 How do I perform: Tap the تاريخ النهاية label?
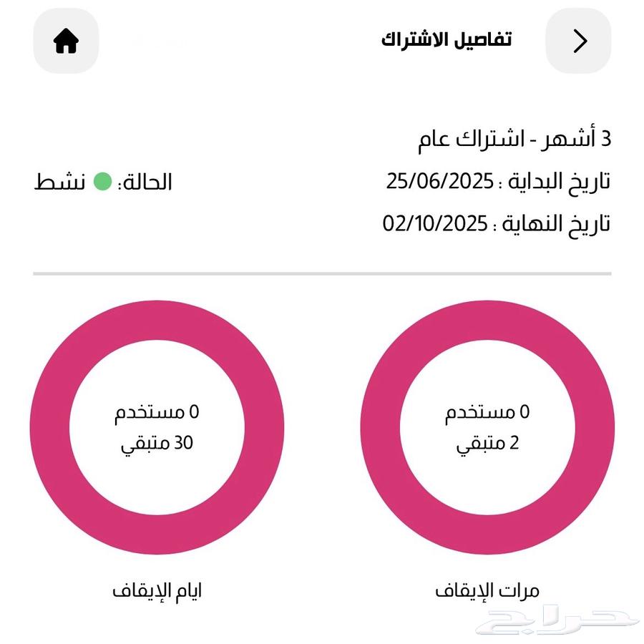(556, 225)
